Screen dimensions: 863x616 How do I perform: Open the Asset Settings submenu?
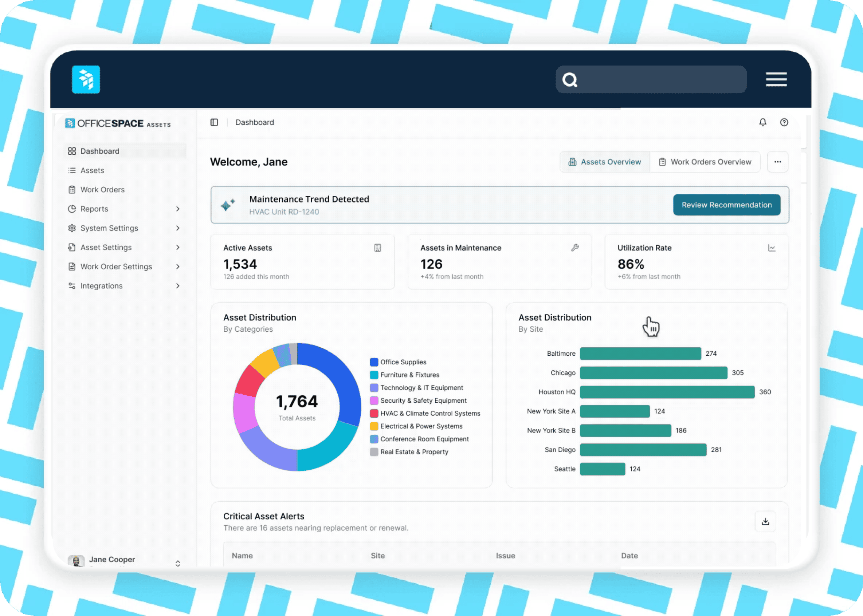(106, 247)
